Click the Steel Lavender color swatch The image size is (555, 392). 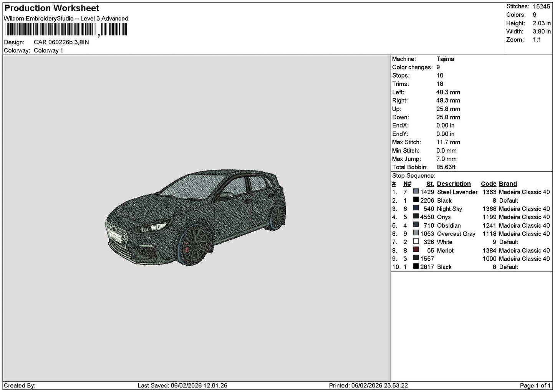click(x=416, y=191)
